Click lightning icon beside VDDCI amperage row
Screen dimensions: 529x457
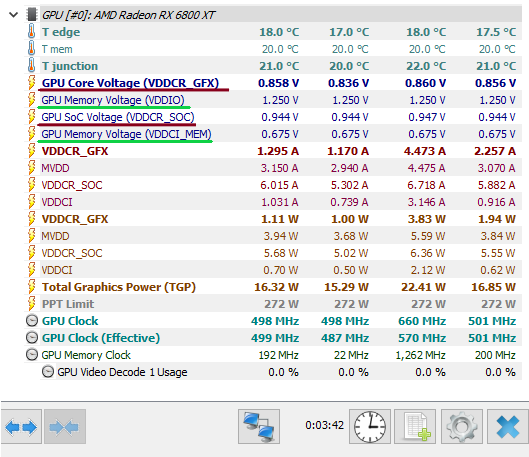click(31, 202)
